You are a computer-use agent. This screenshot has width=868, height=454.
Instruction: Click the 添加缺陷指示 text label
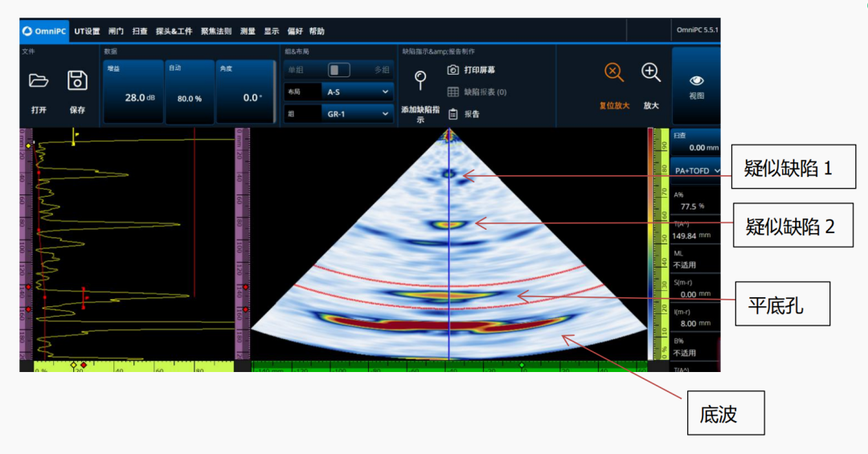(420, 114)
